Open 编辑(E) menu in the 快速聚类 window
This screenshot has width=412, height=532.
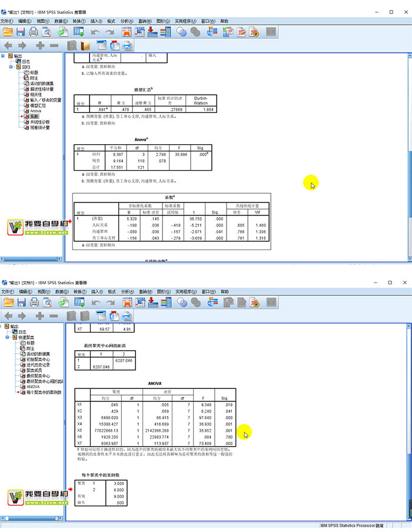click(x=25, y=291)
